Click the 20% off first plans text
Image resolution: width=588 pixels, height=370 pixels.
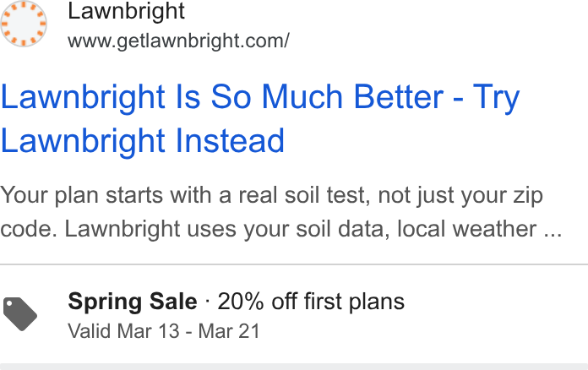tap(311, 302)
